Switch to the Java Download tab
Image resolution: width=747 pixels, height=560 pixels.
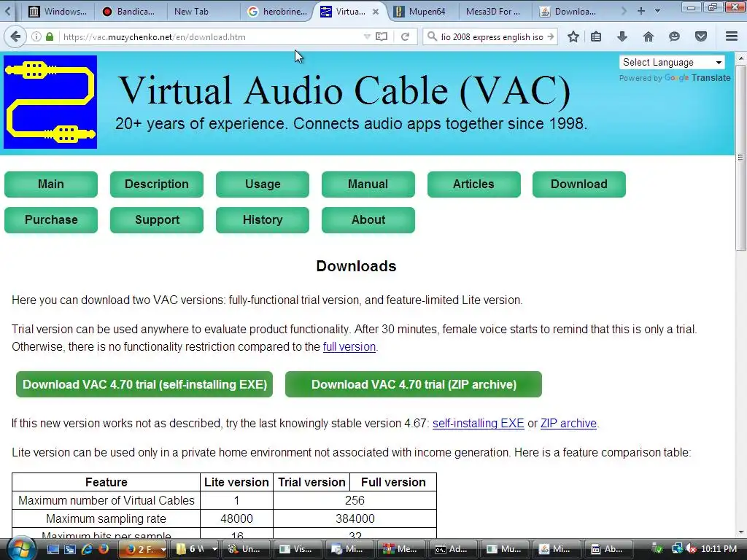569,12
